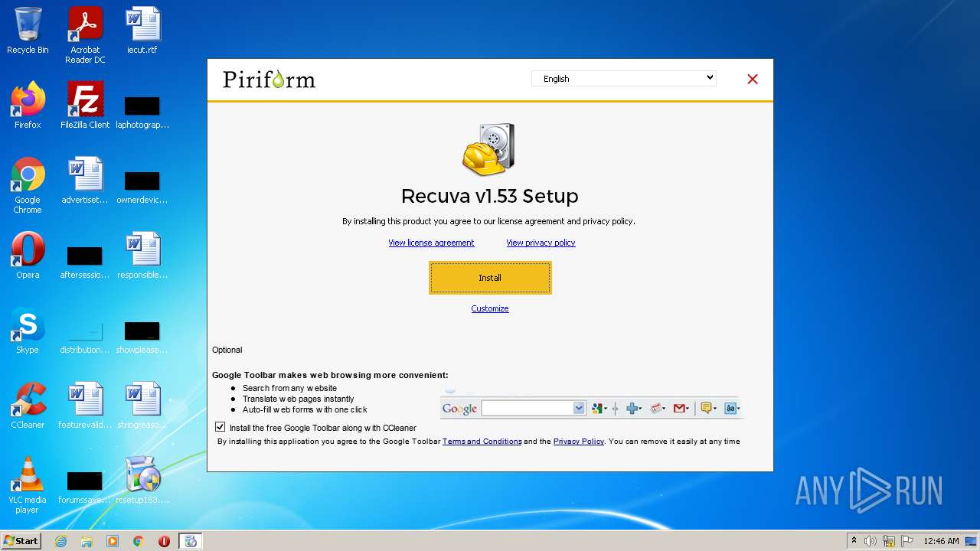This screenshot has width=980, height=551.
Task: Select the showplease... file icon
Action: tap(142, 337)
